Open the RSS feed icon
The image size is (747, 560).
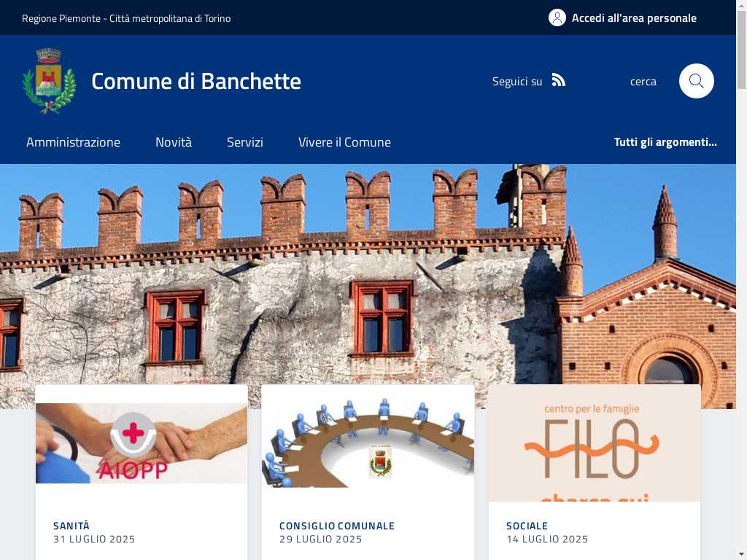(x=558, y=80)
